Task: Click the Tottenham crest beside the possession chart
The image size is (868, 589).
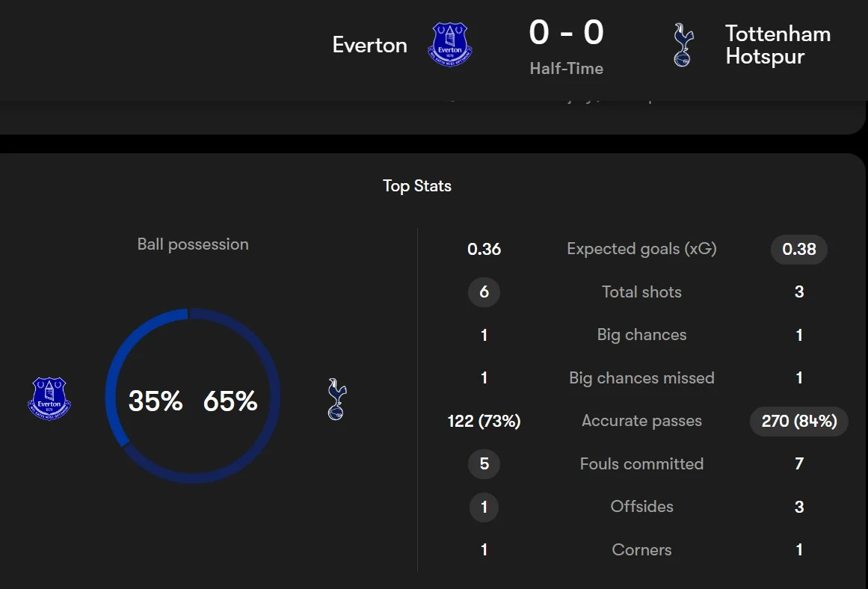Action: (x=337, y=399)
